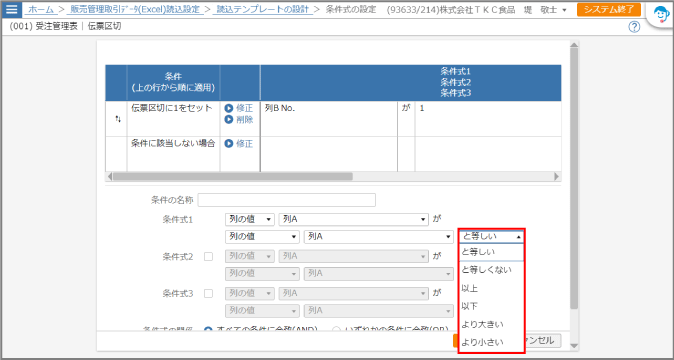Click the value cell containing 1

point(488,119)
